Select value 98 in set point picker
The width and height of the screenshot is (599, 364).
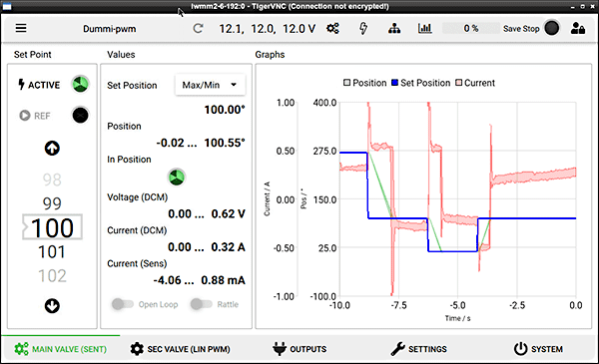[52, 180]
